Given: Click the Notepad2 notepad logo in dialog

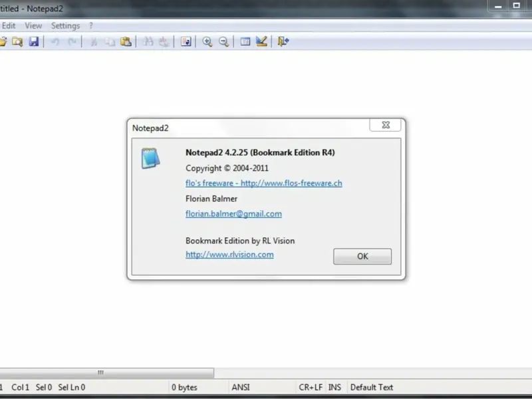Looking at the screenshot, I should click(150, 158).
